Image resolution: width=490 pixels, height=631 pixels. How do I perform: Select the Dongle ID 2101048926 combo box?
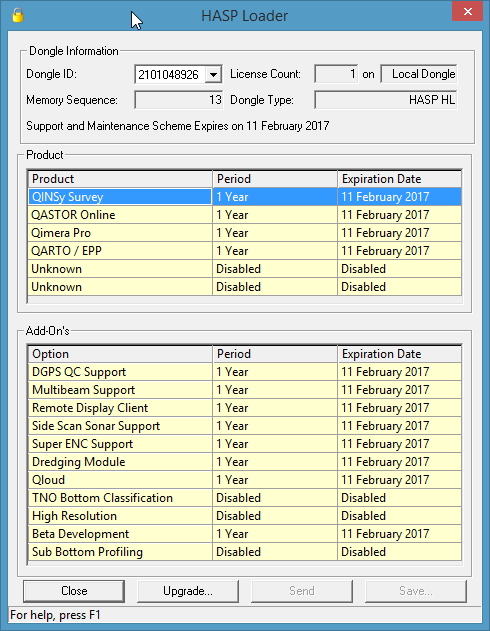pyautogui.click(x=178, y=74)
